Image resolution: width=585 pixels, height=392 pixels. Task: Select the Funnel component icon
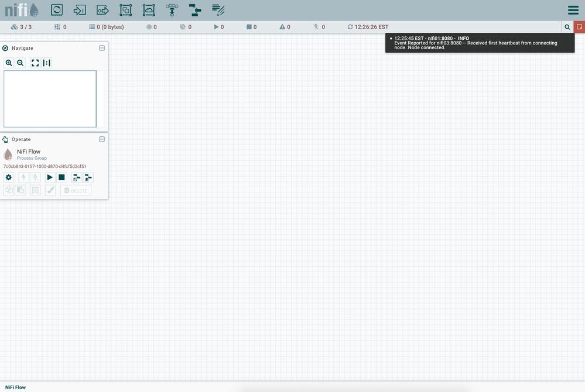coord(172,9)
